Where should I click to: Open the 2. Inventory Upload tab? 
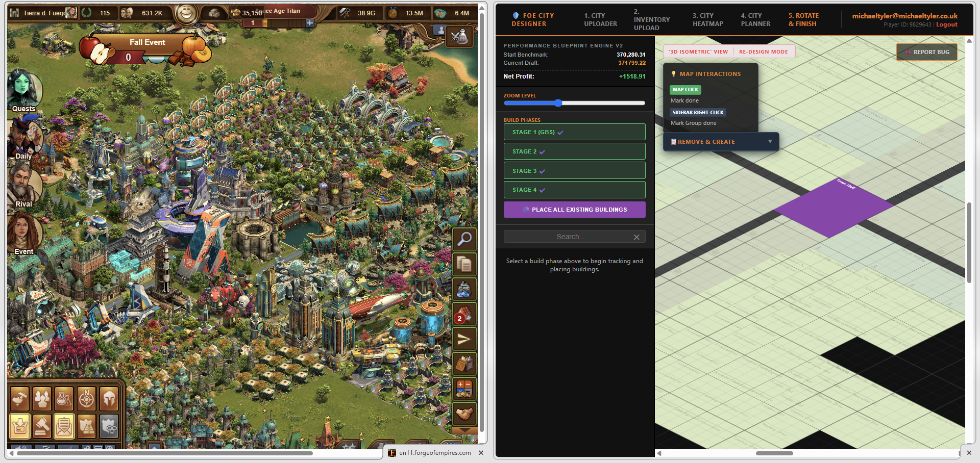(651, 20)
